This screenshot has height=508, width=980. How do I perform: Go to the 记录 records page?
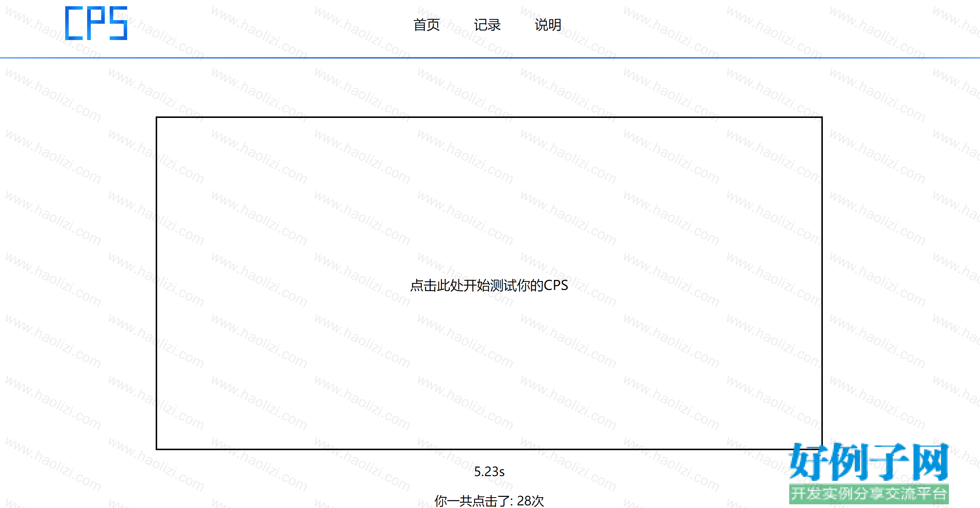tap(487, 25)
